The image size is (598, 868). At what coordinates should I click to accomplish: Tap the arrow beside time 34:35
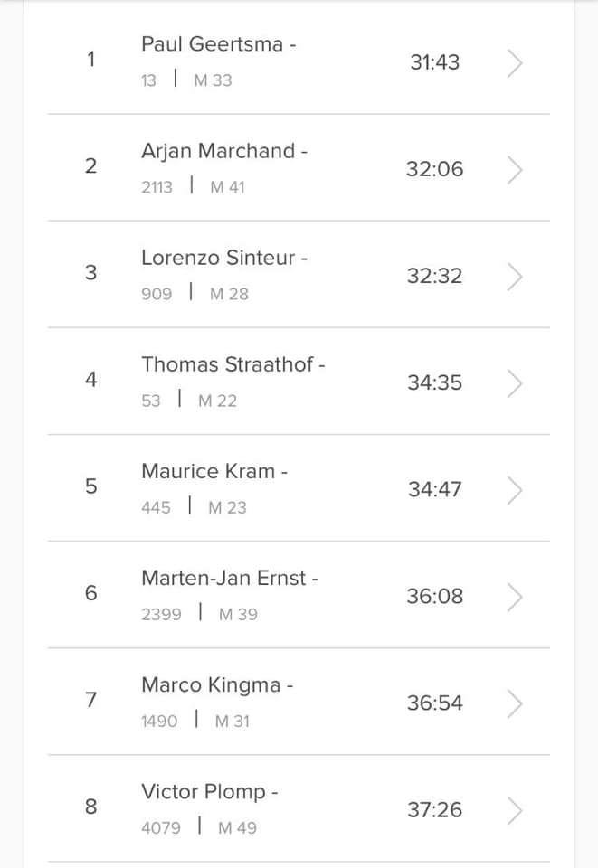click(x=515, y=383)
